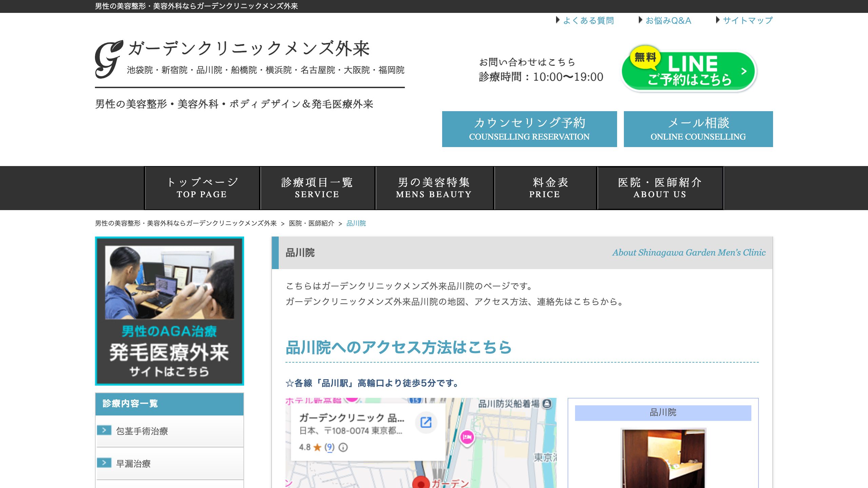The width and height of the screenshot is (868, 488).
Task: Click the (9) reviews link on map
Action: (x=329, y=447)
